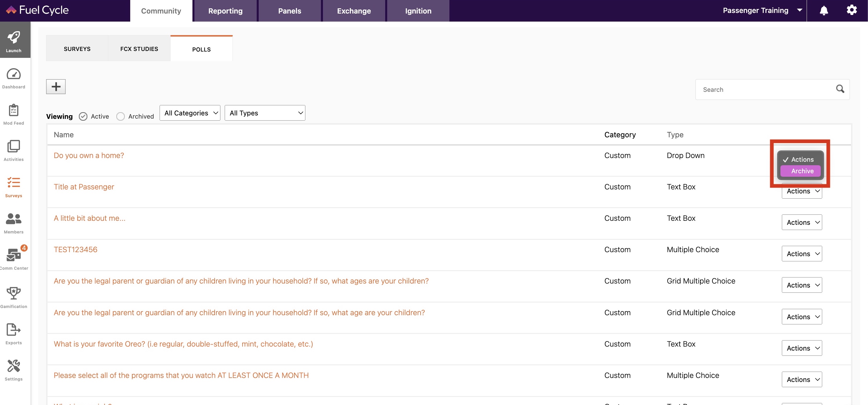Click the Name column header
Image resolution: width=868 pixels, height=405 pixels.
tap(64, 135)
